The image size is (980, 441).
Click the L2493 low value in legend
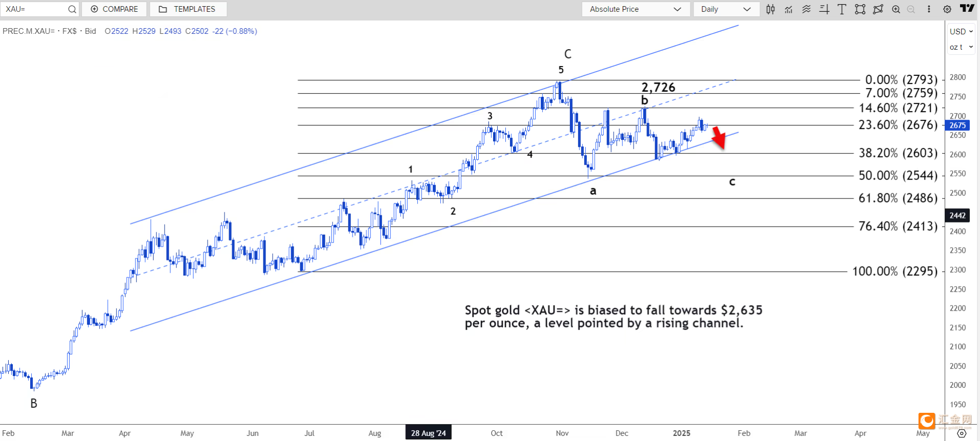(x=171, y=31)
